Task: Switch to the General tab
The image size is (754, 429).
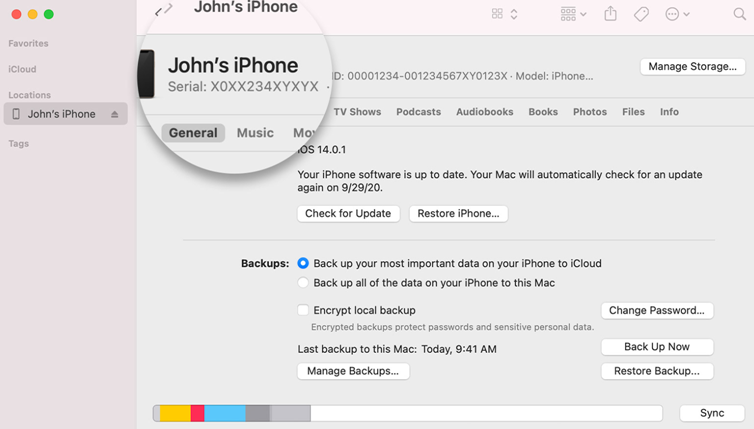Action: point(193,133)
